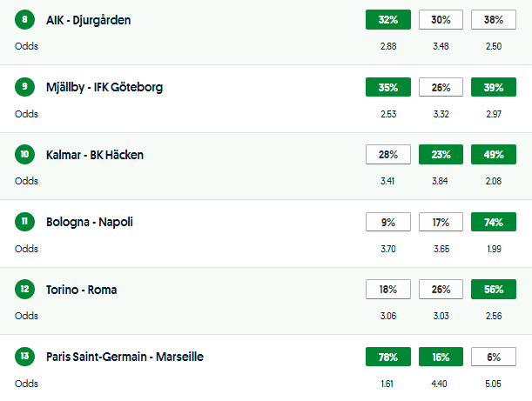
Task: Click the 2.53 home odds for Mjällby
Action: click(x=388, y=113)
